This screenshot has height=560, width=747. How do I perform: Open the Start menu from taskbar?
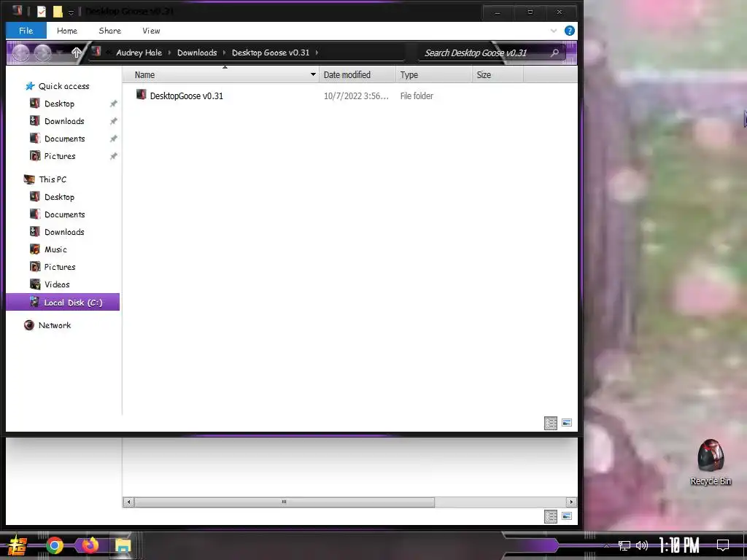pyautogui.click(x=18, y=545)
